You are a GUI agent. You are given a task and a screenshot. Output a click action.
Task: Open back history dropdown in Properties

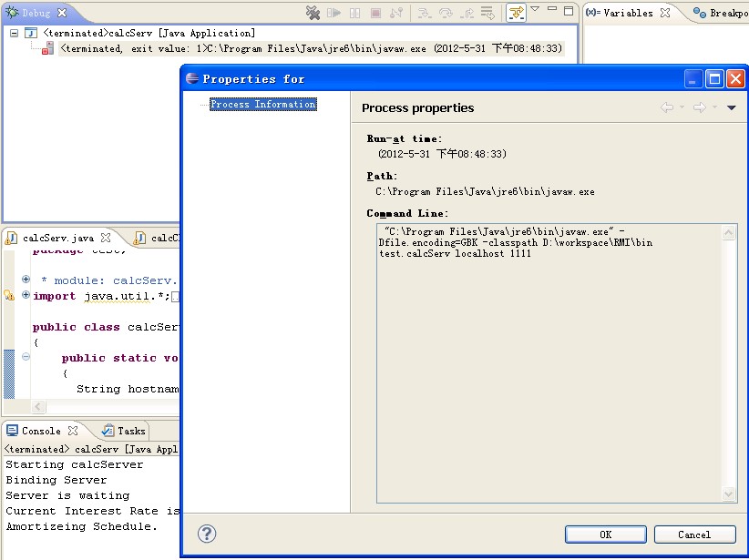(682, 107)
